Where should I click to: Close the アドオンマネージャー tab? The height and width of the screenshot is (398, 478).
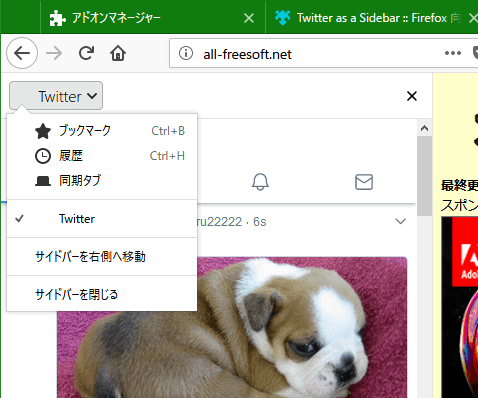249,18
